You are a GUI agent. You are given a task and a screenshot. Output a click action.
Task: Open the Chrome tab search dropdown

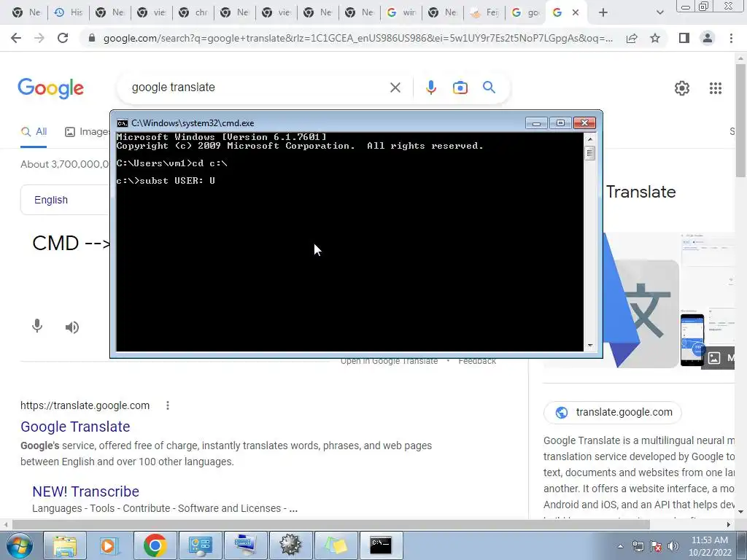(x=659, y=12)
